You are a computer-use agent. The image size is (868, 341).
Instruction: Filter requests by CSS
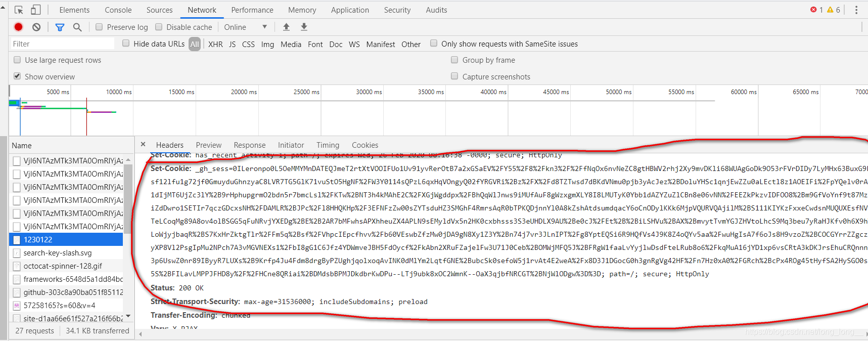pos(248,45)
